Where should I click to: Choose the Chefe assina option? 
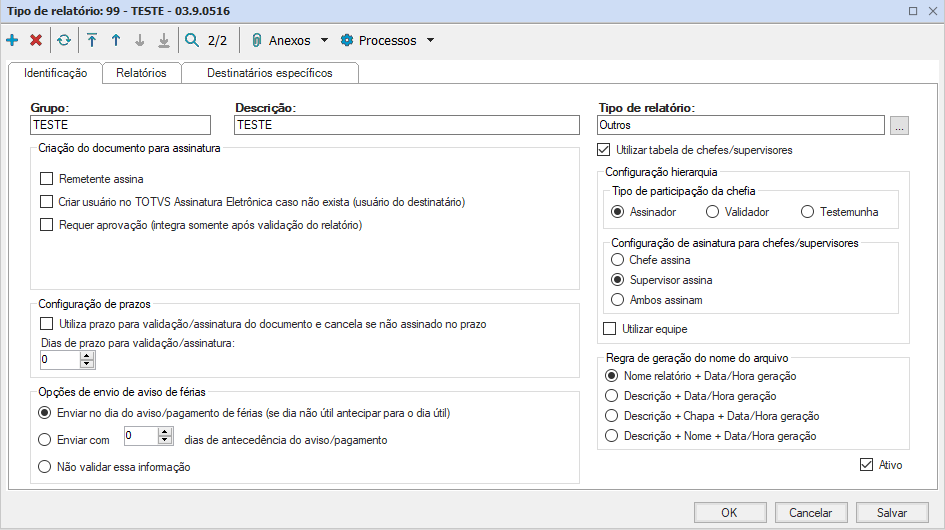coord(617,260)
